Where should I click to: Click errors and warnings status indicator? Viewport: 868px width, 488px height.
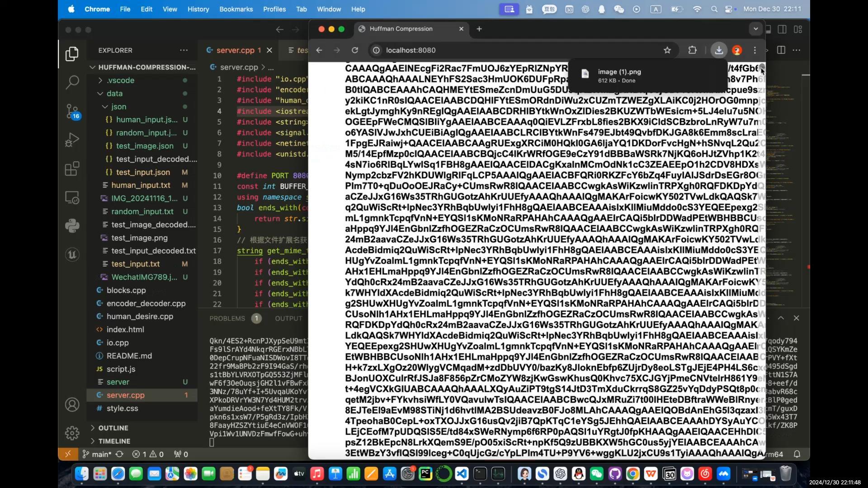148,454
